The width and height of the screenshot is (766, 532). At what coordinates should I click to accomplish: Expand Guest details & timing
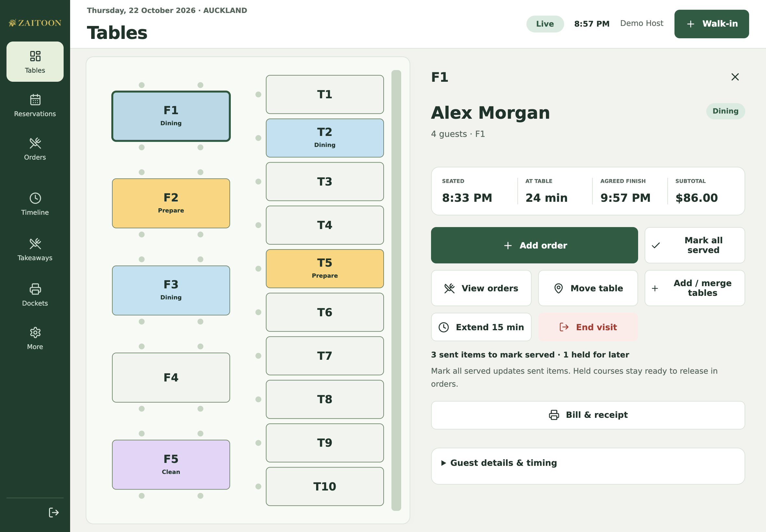pos(587,463)
